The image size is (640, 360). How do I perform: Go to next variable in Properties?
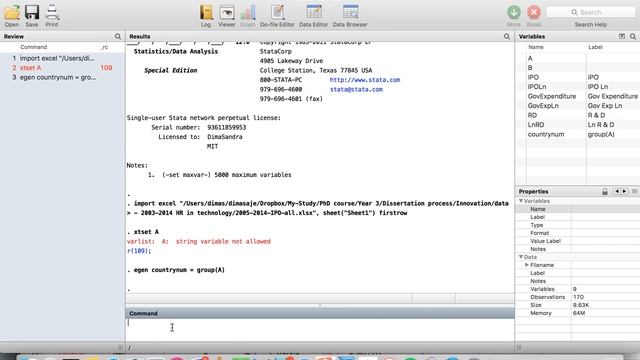624,191
